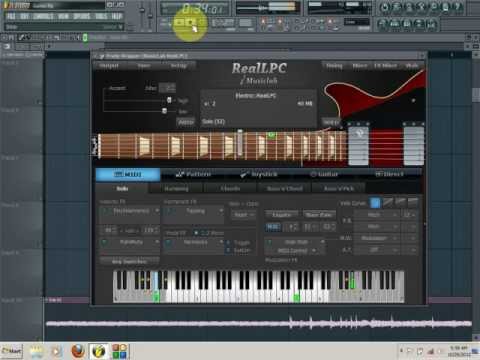Screen dimensions: 480x360
Task: Select the Bass'n'Chord sub-tab
Action: pos(285,189)
